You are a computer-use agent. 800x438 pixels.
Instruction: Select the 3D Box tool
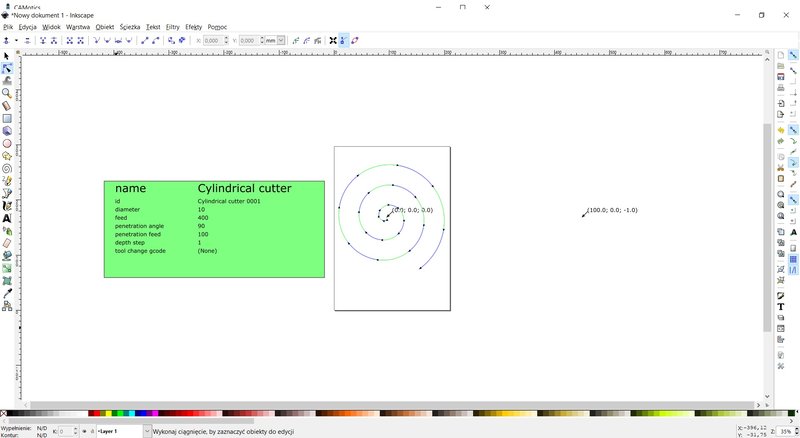click(7, 131)
